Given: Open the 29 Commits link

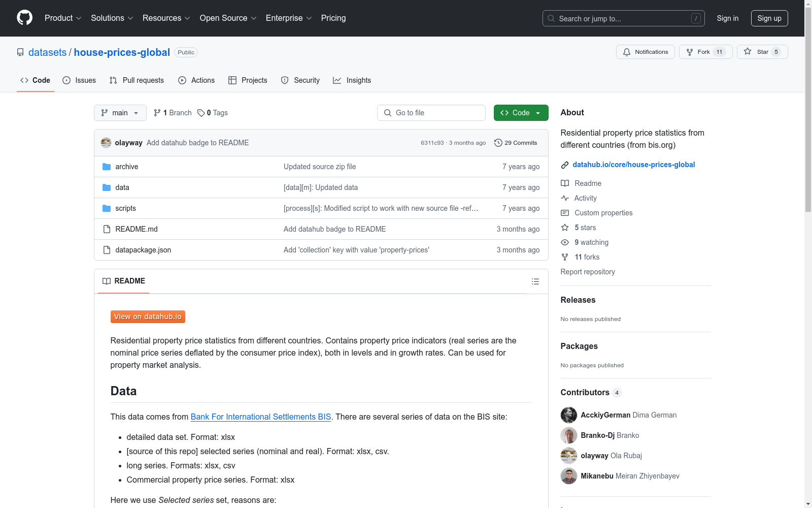Looking at the screenshot, I should [x=516, y=143].
